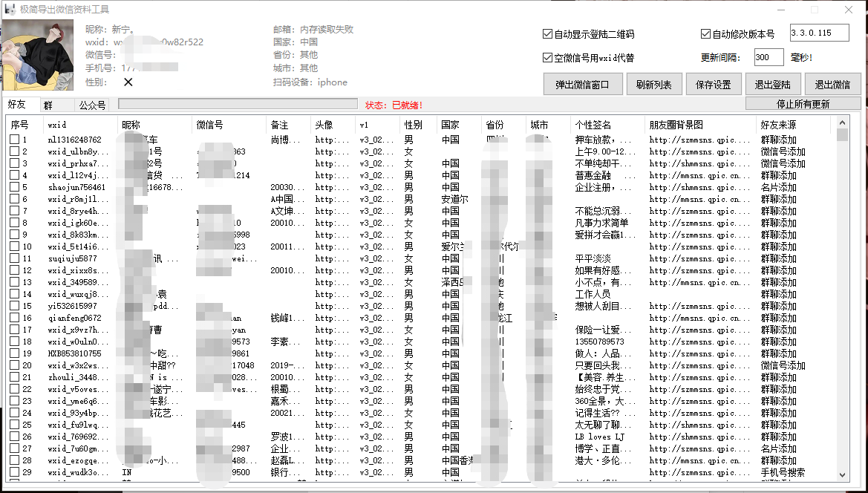
Task: Toggle the 自动修改版本号 checkbox
Action: tap(705, 33)
